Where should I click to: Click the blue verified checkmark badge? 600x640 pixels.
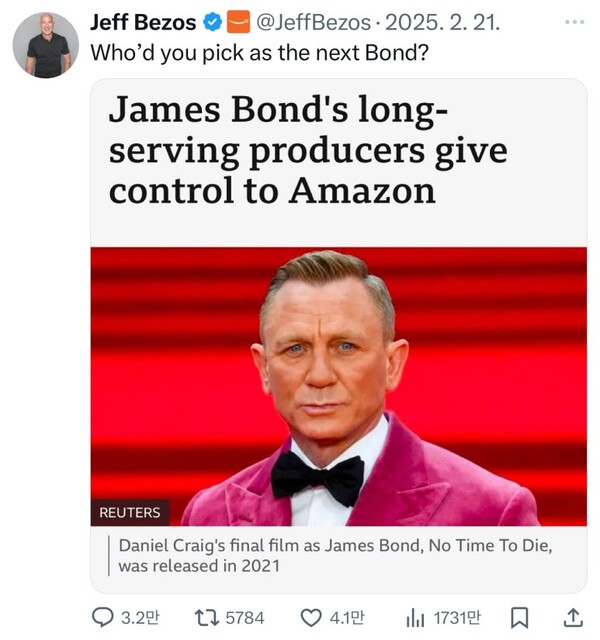pyautogui.click(x=213, y=23)
